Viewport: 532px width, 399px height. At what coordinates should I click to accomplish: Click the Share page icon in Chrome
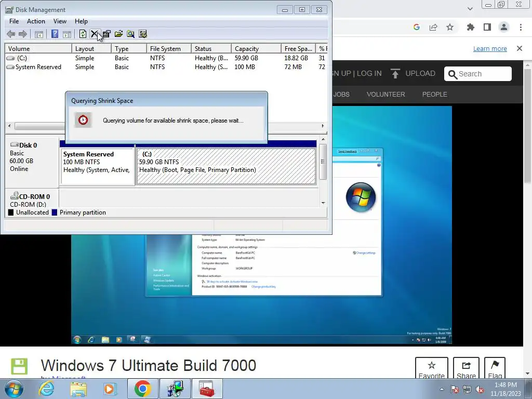[433, 27]
